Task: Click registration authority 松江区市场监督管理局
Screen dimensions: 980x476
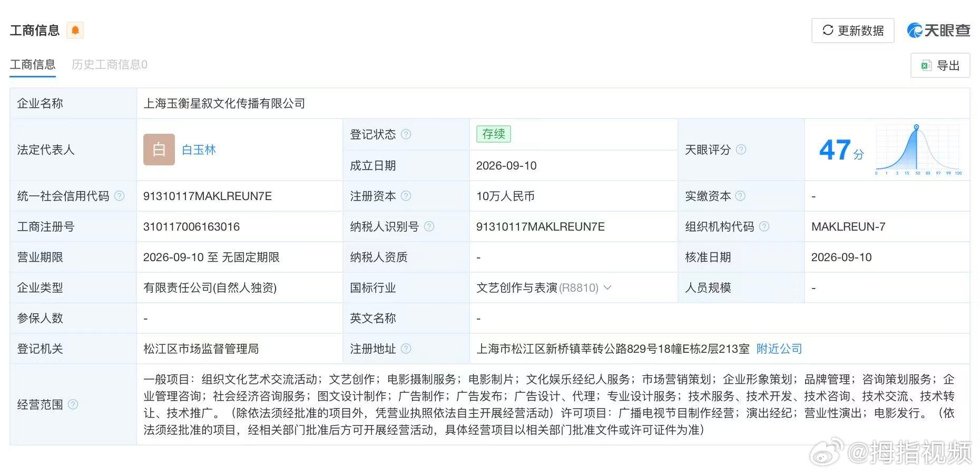Action: pos(201,349)
